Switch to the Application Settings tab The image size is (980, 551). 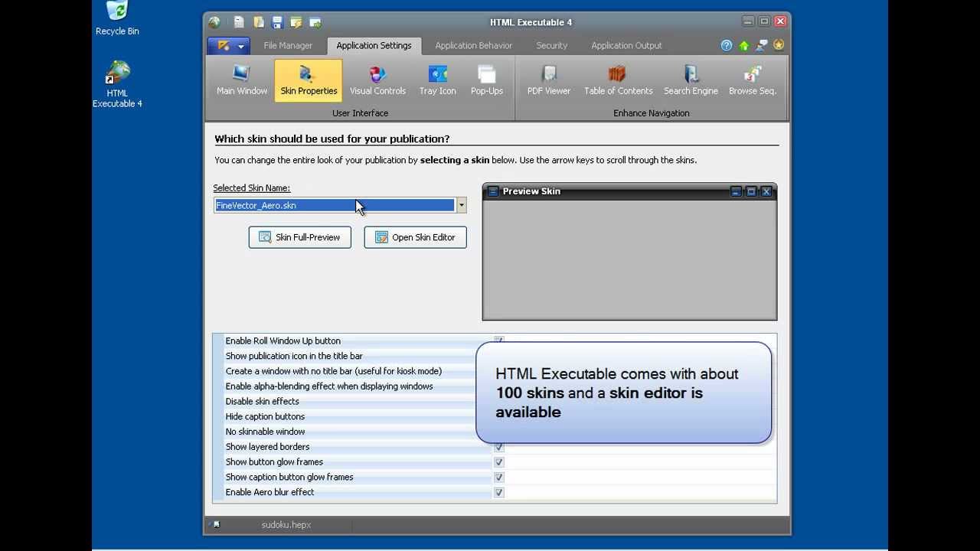point(374,46)
